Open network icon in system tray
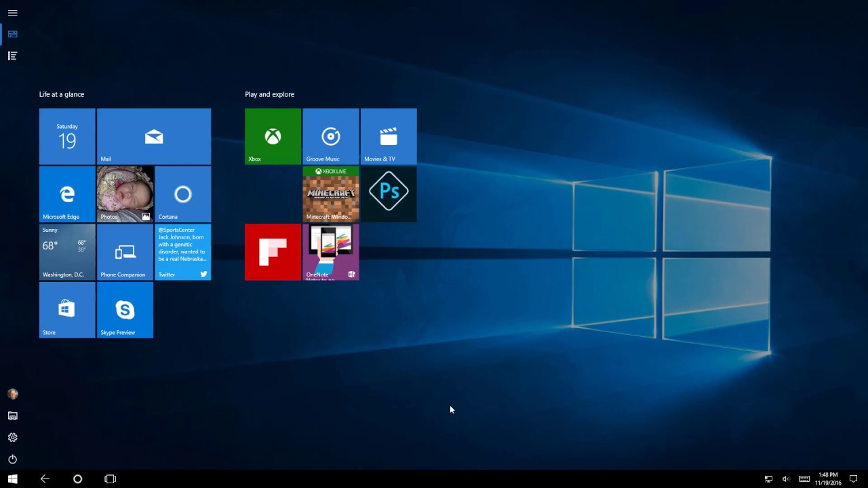The width and height of the screenshot is (868, 488). pyautogui.click(x=768, y=479)
